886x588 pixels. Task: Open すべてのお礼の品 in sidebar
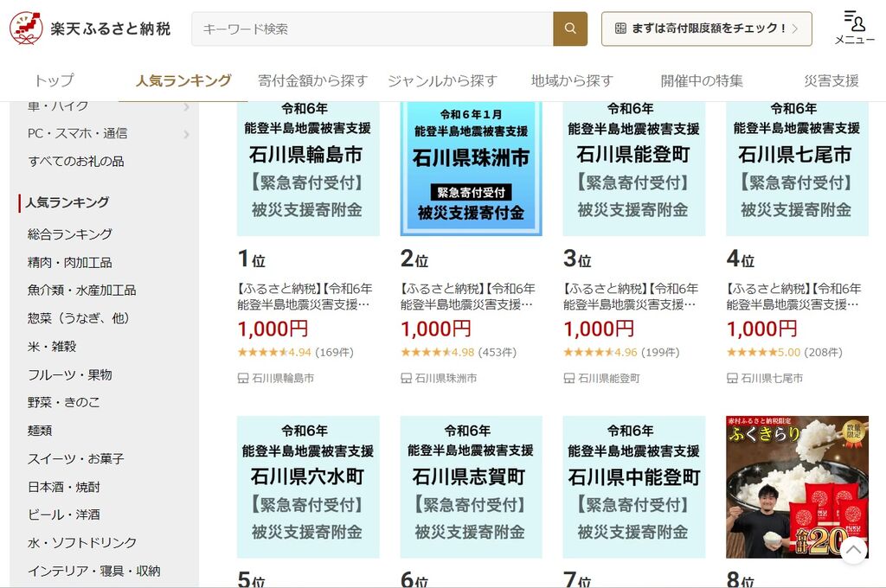(76, 162)
